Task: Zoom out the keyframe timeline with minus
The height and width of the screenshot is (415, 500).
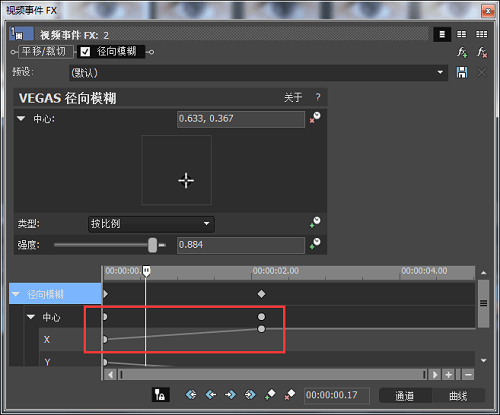Action: coord(468,375)
